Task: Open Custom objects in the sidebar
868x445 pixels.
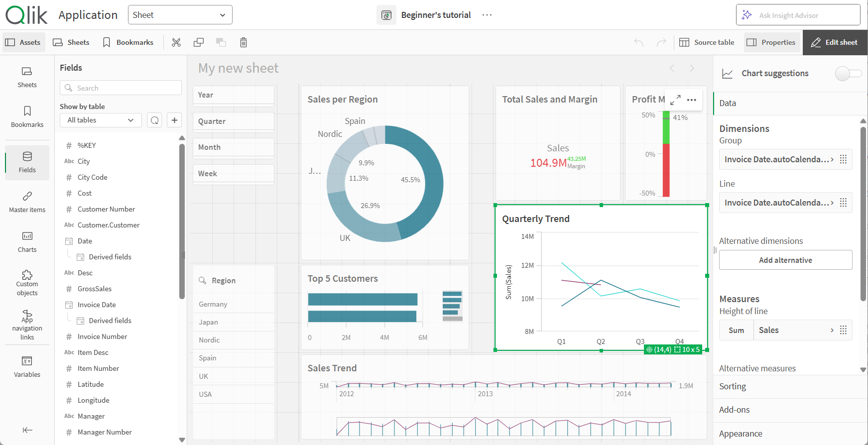Action: (x=27, y=283)
